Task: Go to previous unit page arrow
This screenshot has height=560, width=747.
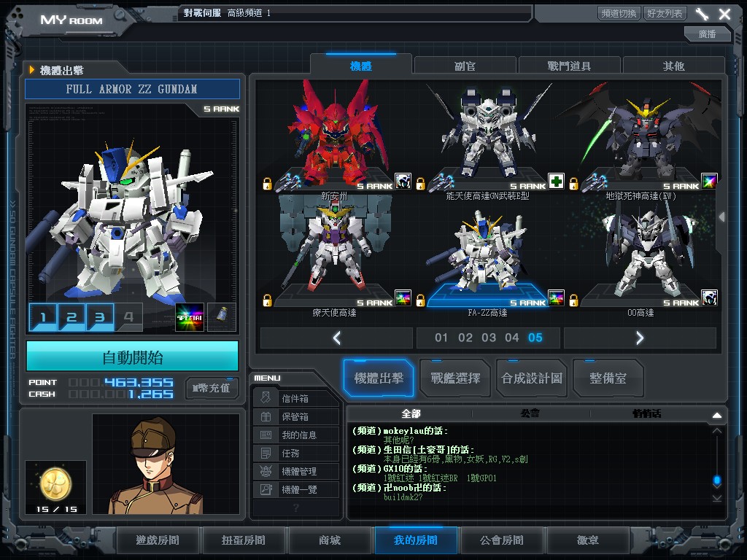Action: 337,338
